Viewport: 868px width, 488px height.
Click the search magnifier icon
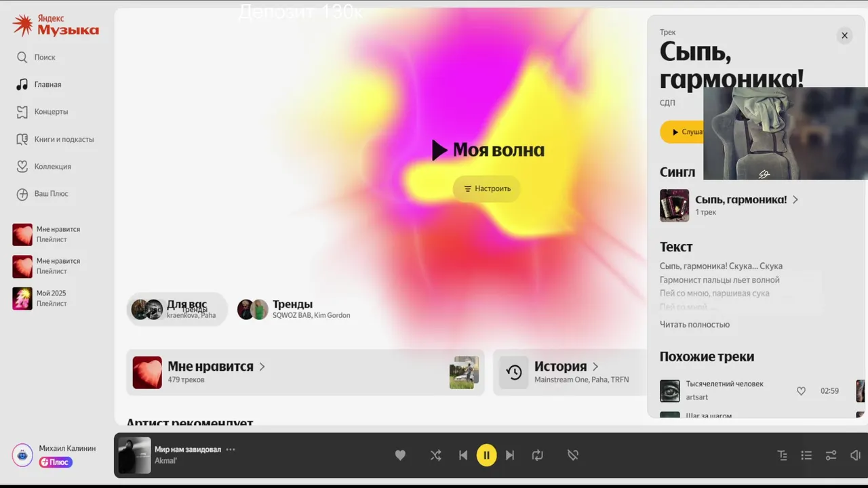(x=22, y=58)
